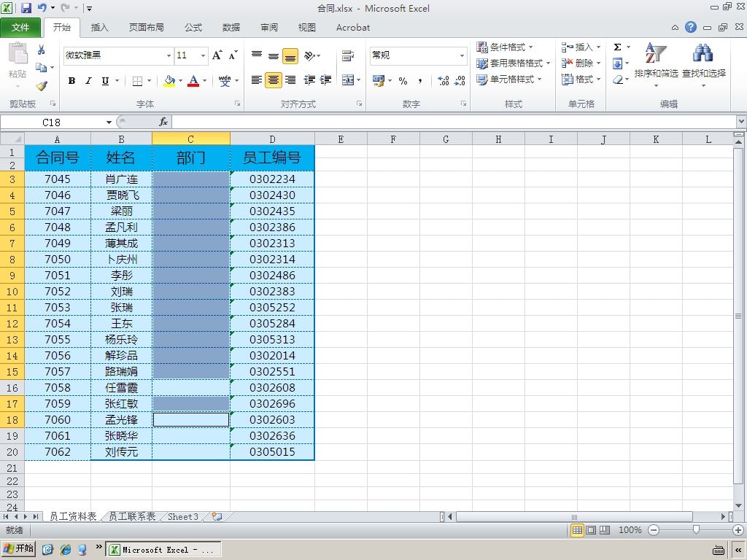Switch to the 数据 Data tab
The height and width of the screenshot is (560, 747).
pos(231,28)
